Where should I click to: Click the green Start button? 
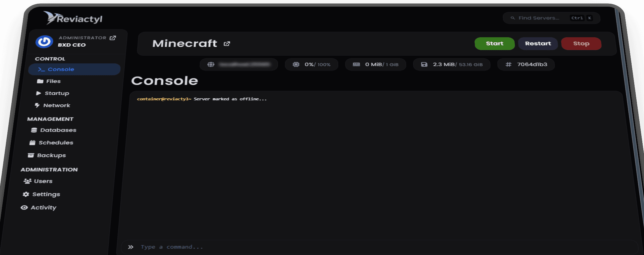tap(494, 44)
